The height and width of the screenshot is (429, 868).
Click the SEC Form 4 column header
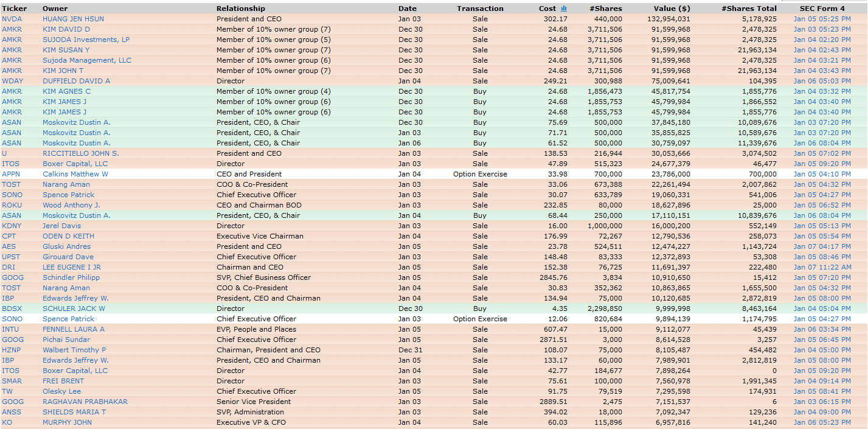coord(822,9)
